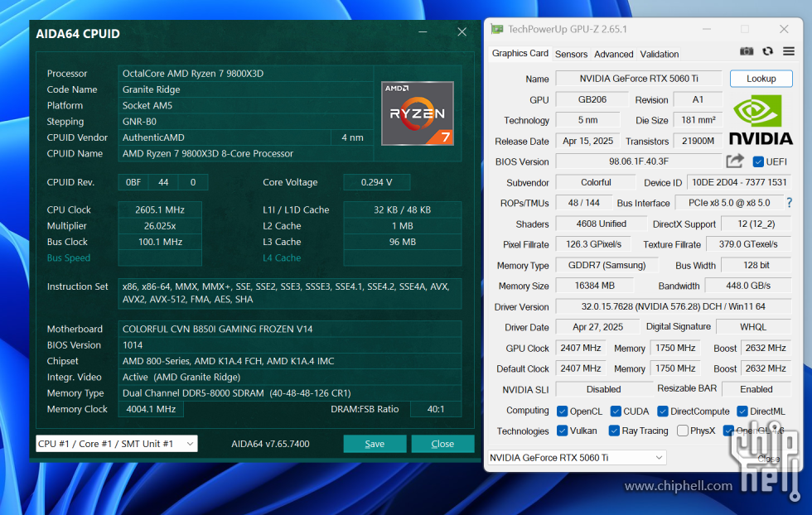
Task: Click the Bus Clock value '100.1 MHz'
Action: [x=160, y=242]
